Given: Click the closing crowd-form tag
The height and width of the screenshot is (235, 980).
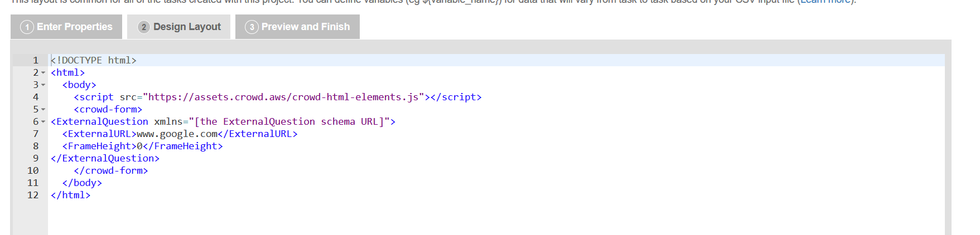Looking at the screenshot, I should pyautogui.click(x=111, y=170).
